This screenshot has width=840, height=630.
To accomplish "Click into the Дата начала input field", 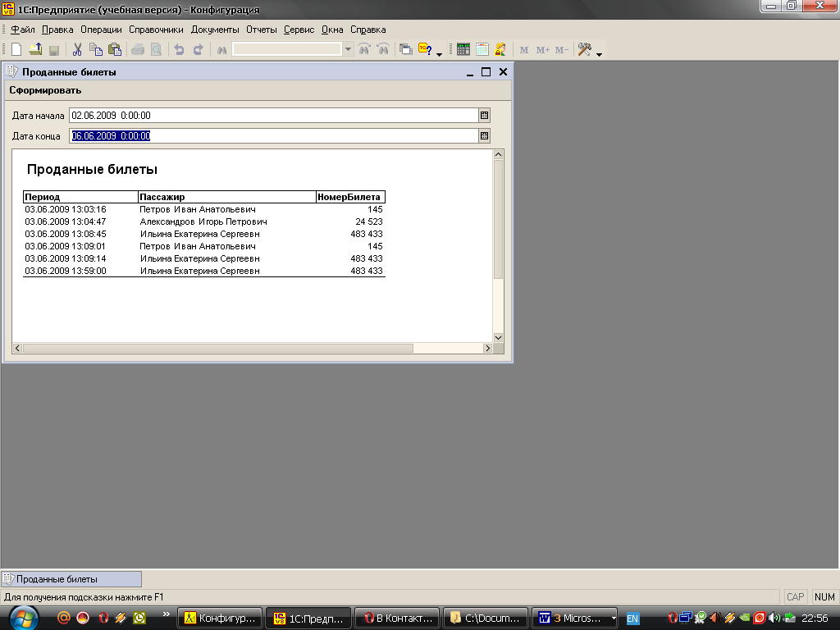I will [x=271, y=116].
